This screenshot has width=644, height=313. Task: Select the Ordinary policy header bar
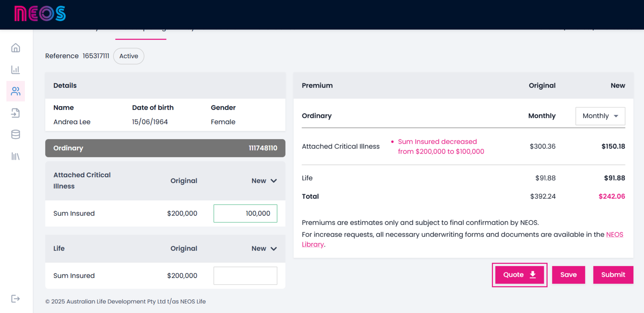pyautogui.click(x=165, y=148)
